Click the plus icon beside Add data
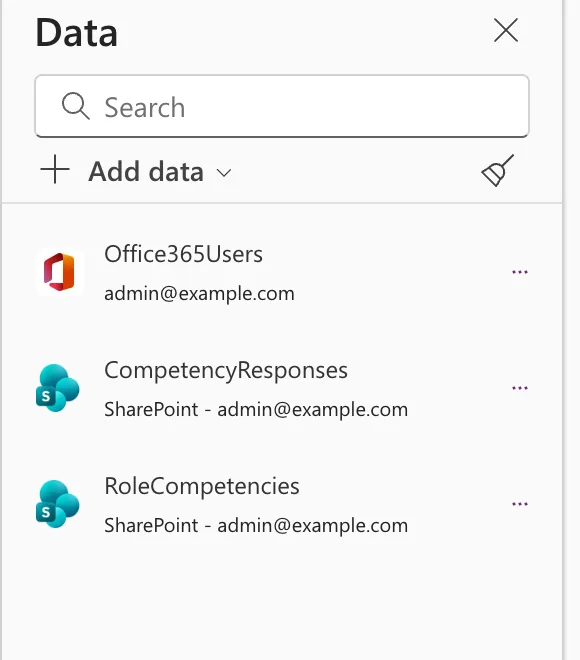The image size is (580, 660). 55,169
